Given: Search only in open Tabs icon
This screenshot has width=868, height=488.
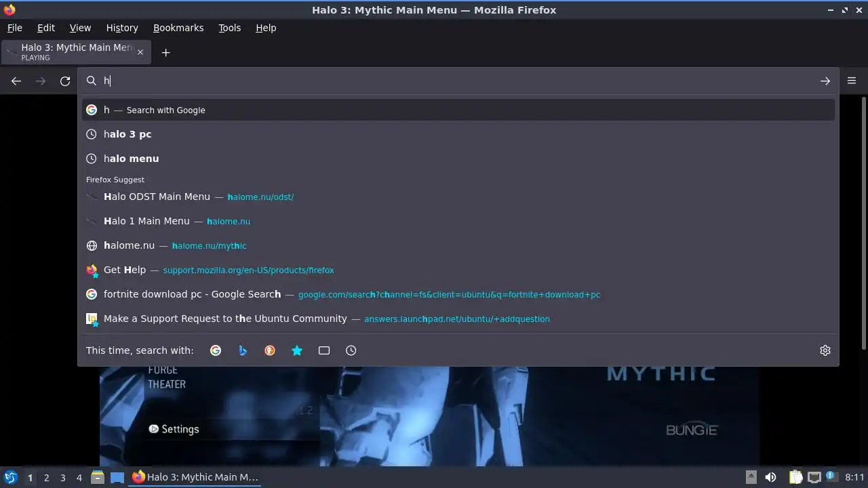Looking at the screenshot, I should point(324,350).
